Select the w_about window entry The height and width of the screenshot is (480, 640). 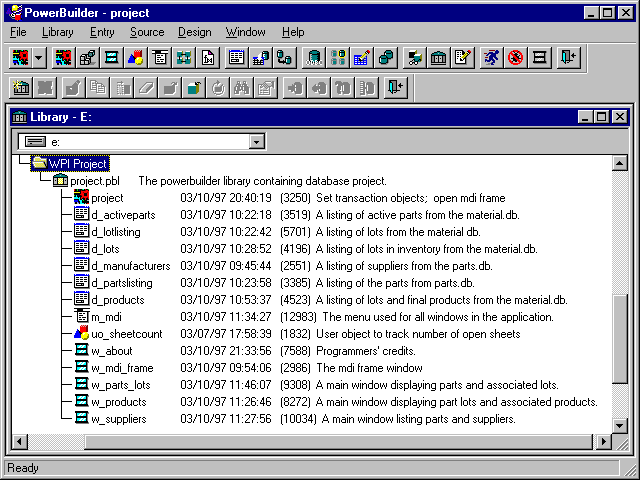point(111,351)
